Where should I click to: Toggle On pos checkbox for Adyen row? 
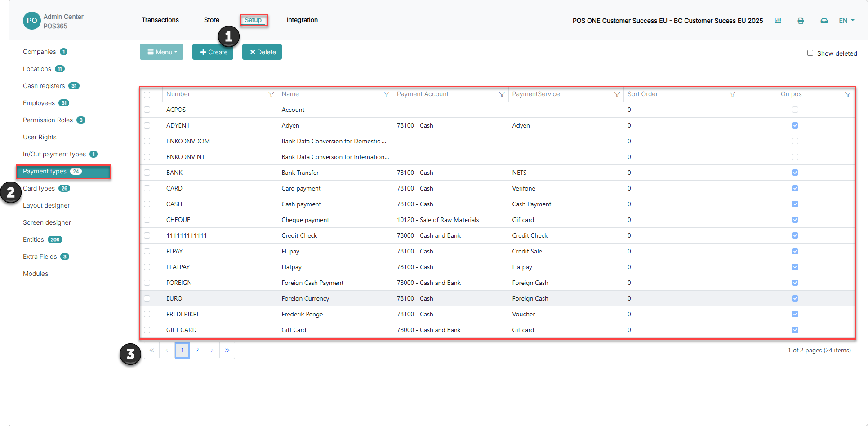[x=795, y=125]
